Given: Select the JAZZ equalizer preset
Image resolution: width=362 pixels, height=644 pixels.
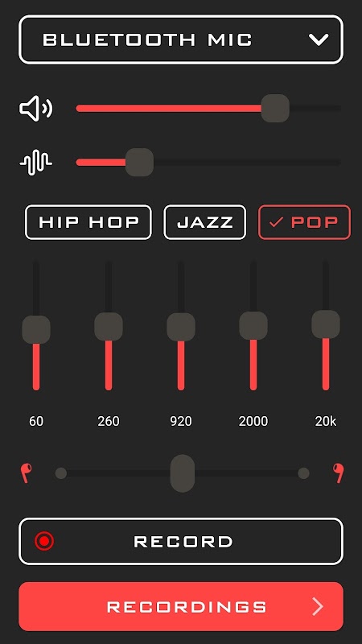Looking at the screenshot, I should pyautogui.click(x=205, y=222).
